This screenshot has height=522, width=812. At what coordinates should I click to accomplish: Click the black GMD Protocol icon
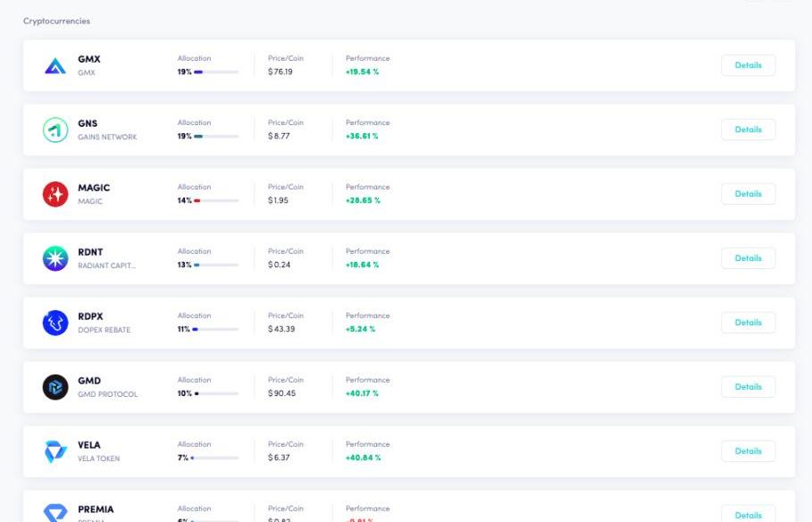[x=55, y=387]
